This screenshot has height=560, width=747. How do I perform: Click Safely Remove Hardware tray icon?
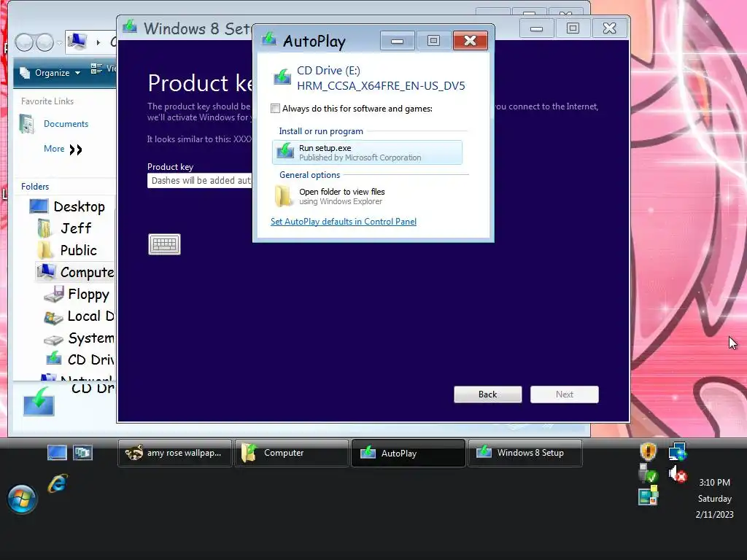click(648, 474)
